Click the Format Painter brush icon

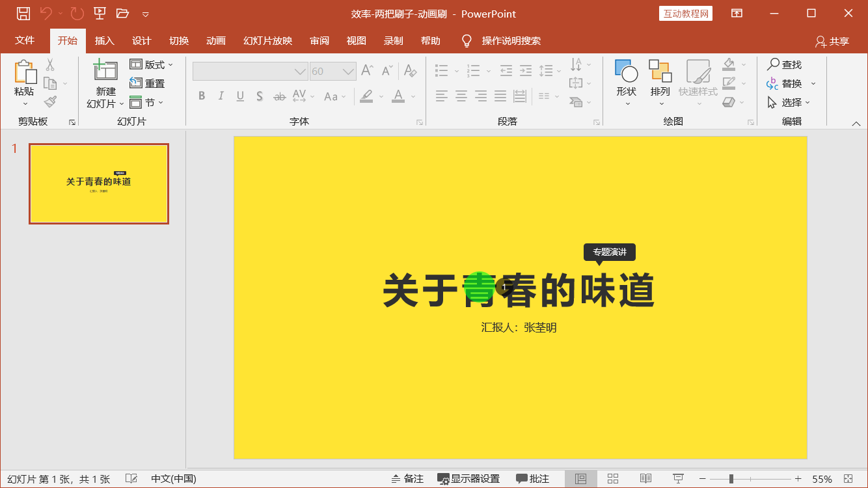click(50, 102)
